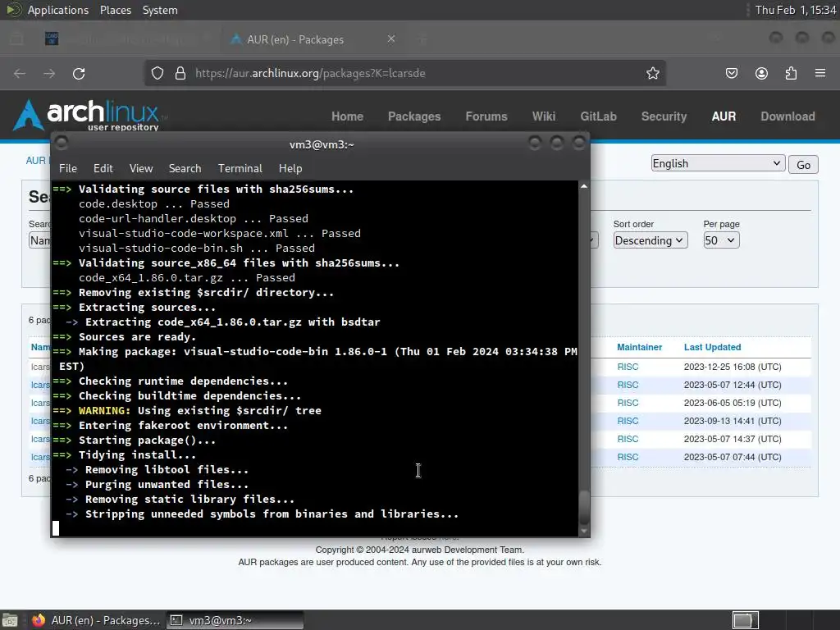Bookmark this page with the star

tap(652, 73)
